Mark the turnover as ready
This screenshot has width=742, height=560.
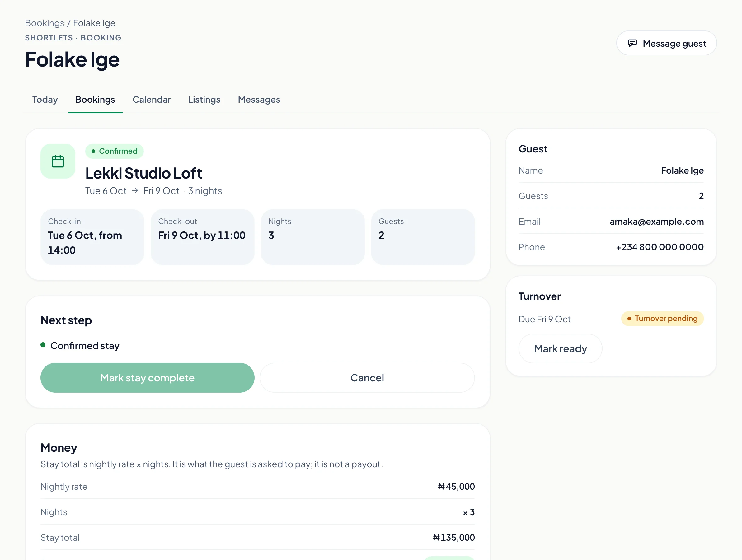coord(561,349)
